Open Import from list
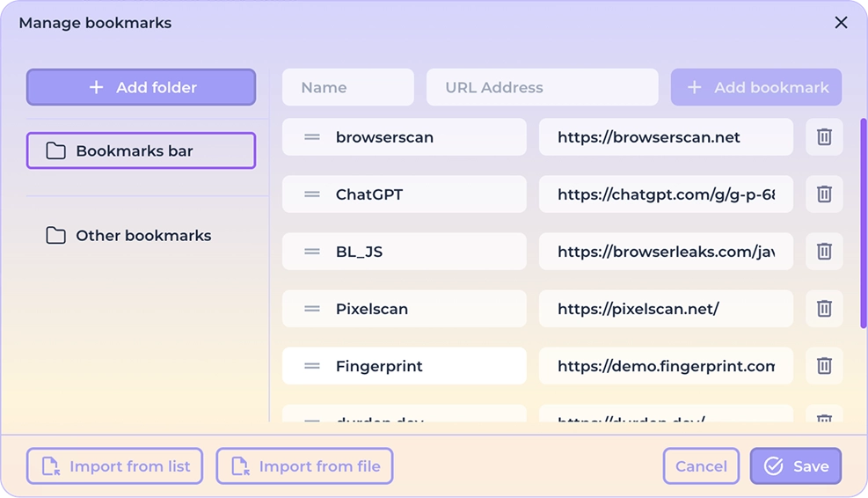Image resolution: width=868 pixels, height=498 pixels. coord(114,465)
